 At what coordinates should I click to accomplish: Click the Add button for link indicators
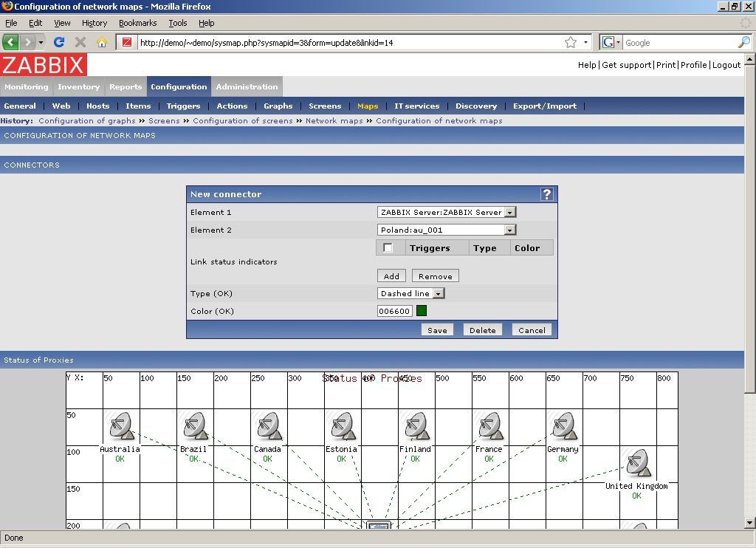point(391,276)
